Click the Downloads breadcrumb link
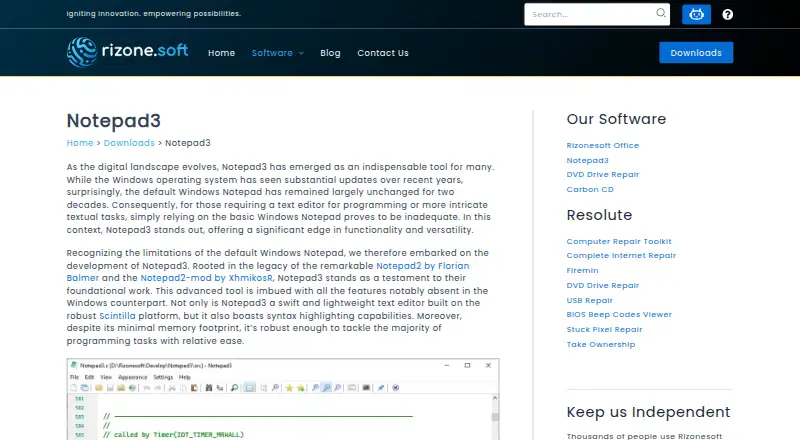This screenshot has height=440, width=800. pyautogui.click(x=129, y=143)
